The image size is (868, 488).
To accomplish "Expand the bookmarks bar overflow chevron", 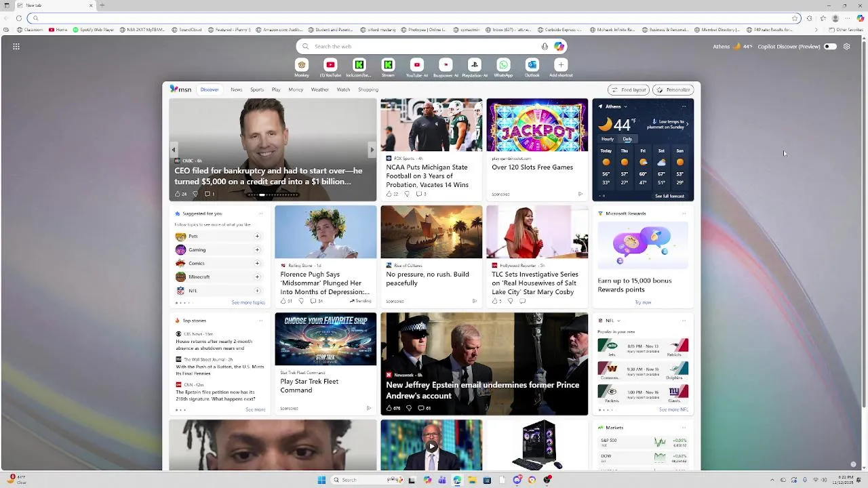I will pyautogui.click(x=816, y=30).
